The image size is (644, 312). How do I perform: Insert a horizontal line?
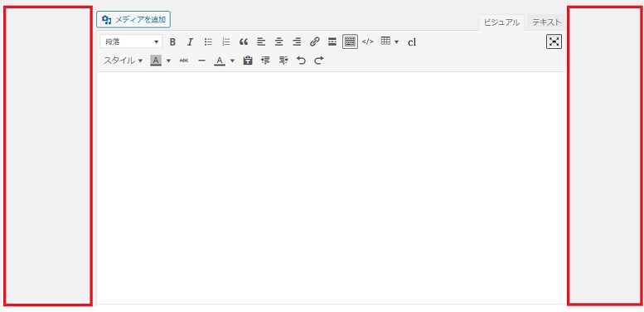[201, 61]
